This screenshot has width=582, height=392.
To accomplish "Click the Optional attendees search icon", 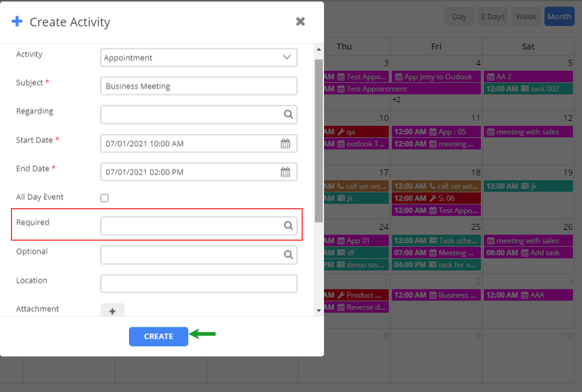I will (x=288, y=255).
